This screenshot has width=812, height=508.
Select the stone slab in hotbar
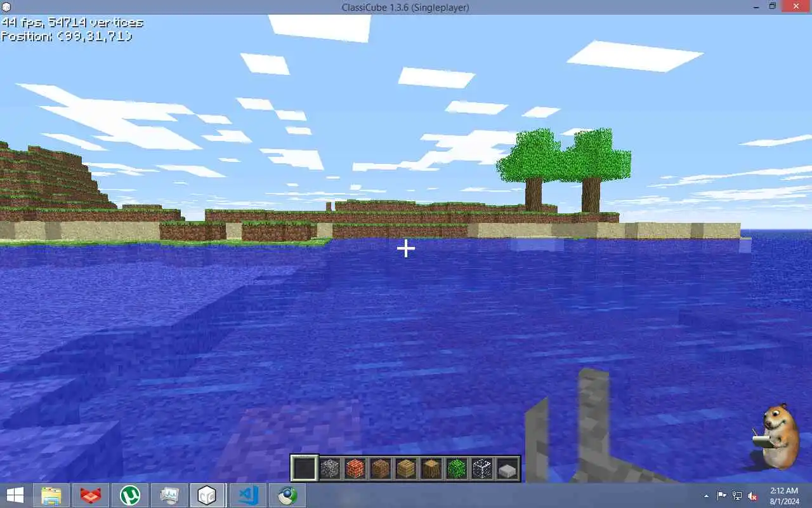point(507,471)
